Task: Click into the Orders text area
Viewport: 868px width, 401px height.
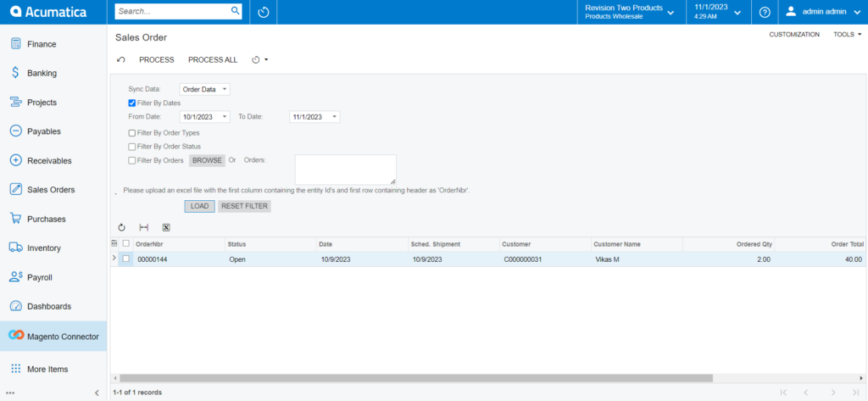Action: [346, 170]
